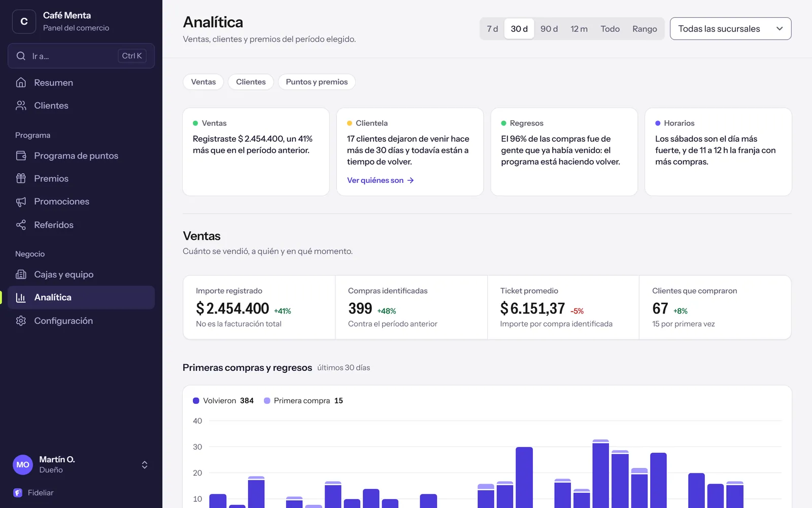Image resolution: width=812 pixels, height=508 pixels.
Task: Click the Primera compra legend color dot
Action: pyautogui.click(x=267, y=401)
